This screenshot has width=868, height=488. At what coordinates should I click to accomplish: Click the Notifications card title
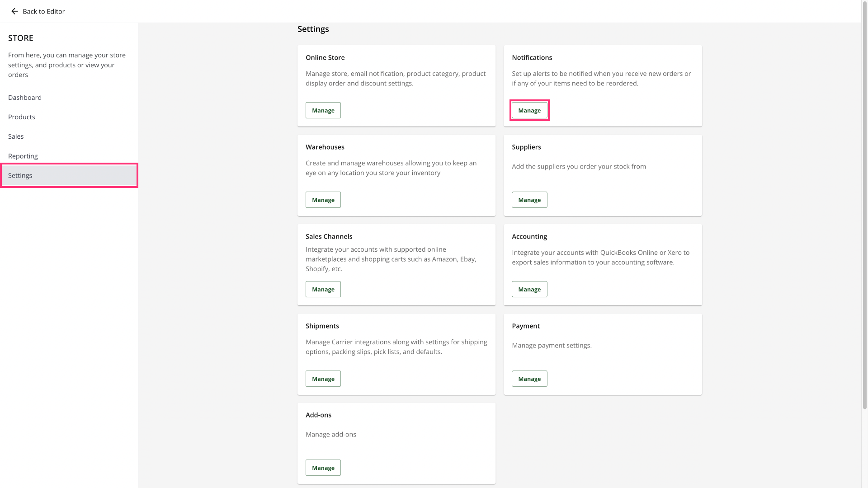pos(532,57)
